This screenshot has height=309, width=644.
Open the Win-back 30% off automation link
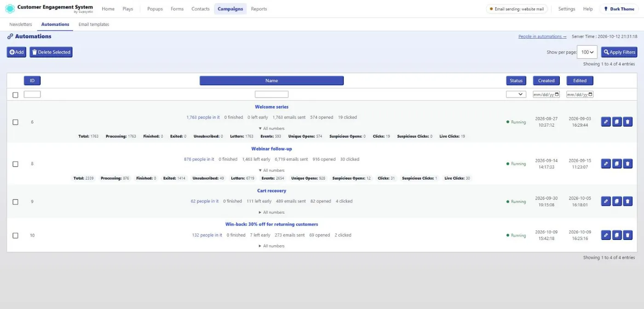[271, 224]
